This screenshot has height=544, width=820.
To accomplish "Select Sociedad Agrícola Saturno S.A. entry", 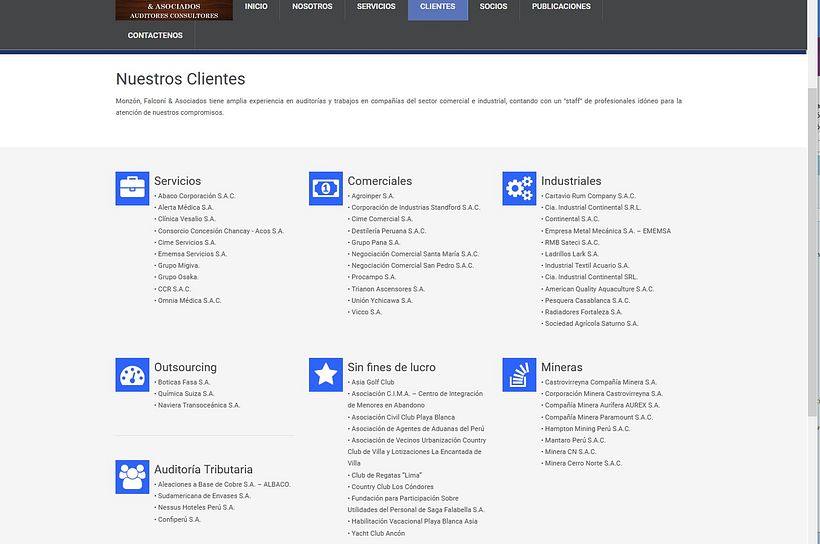I will tap(591, 324).
